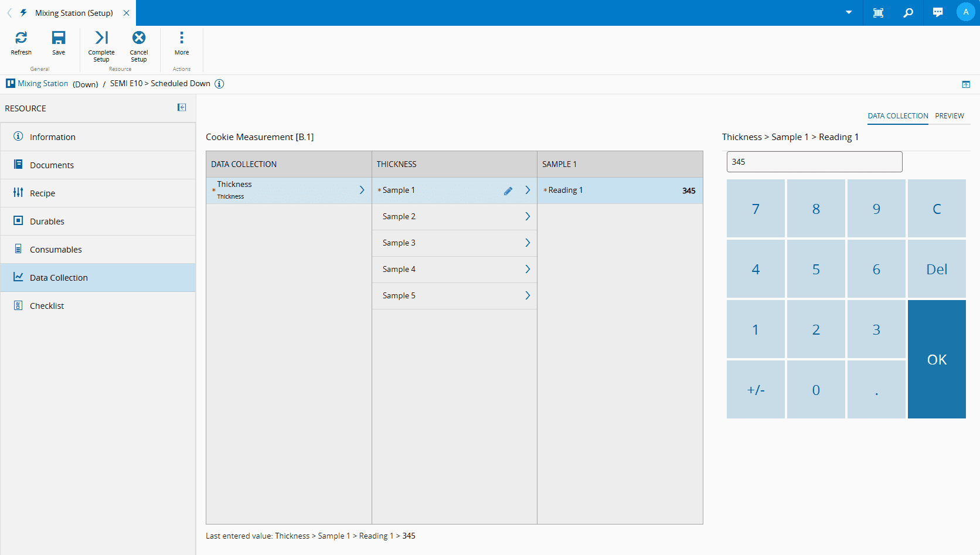
Task: Click the reading value input field
Action: point(814,162)
